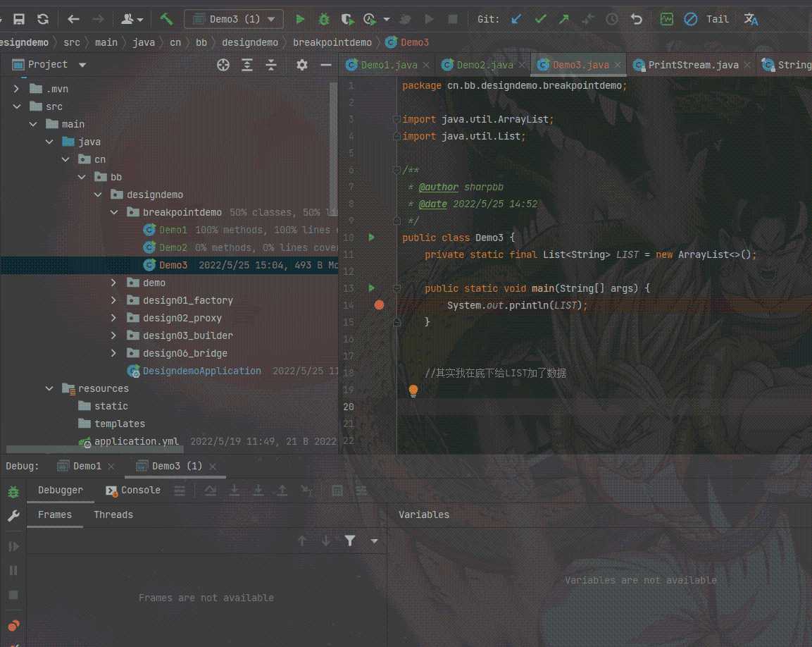Open the Console tab in Debug panel

pos(134,491)
